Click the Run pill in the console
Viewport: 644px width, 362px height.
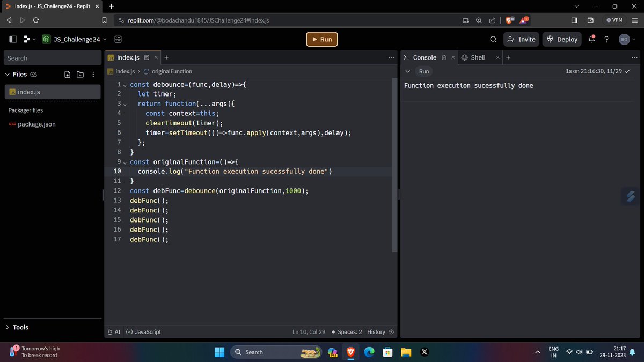point(424,71)
